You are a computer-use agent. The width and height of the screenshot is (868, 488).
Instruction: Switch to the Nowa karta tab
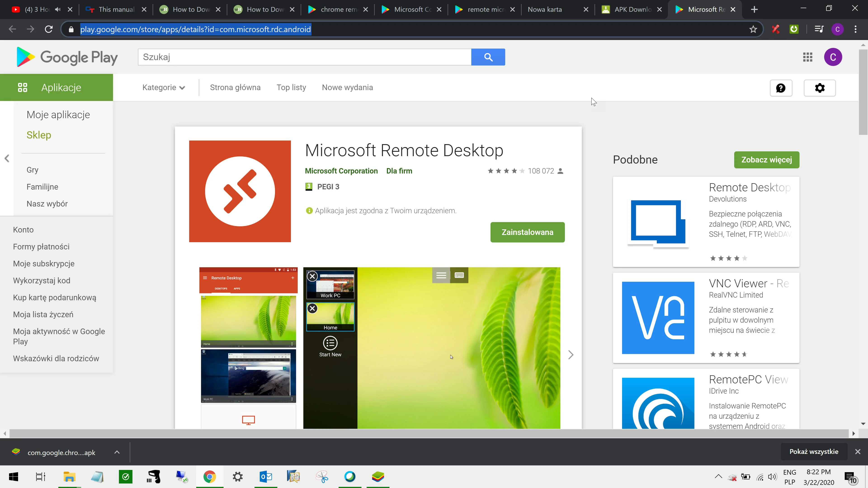pos(545,9)
